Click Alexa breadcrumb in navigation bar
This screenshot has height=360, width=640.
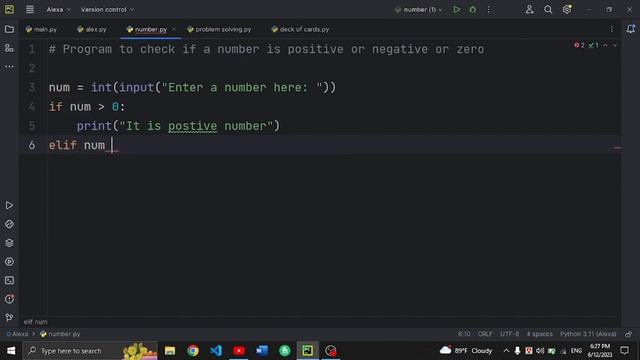(17, 334)
